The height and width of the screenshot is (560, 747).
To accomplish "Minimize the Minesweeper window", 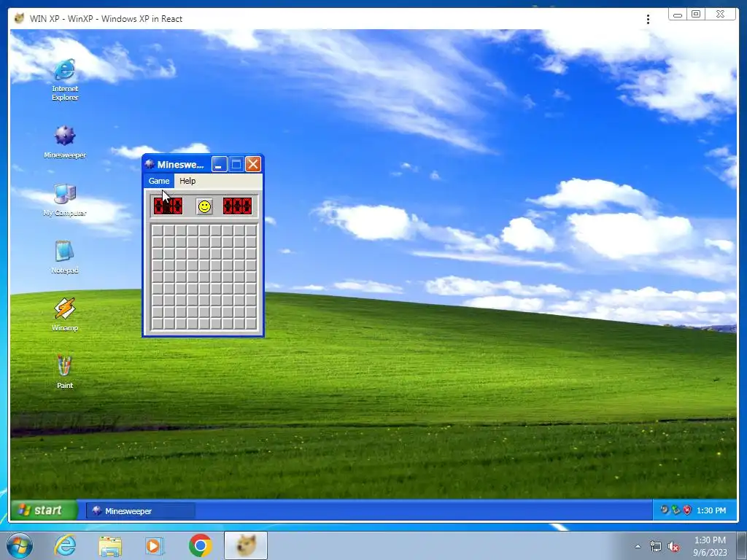I will point(219,164).
